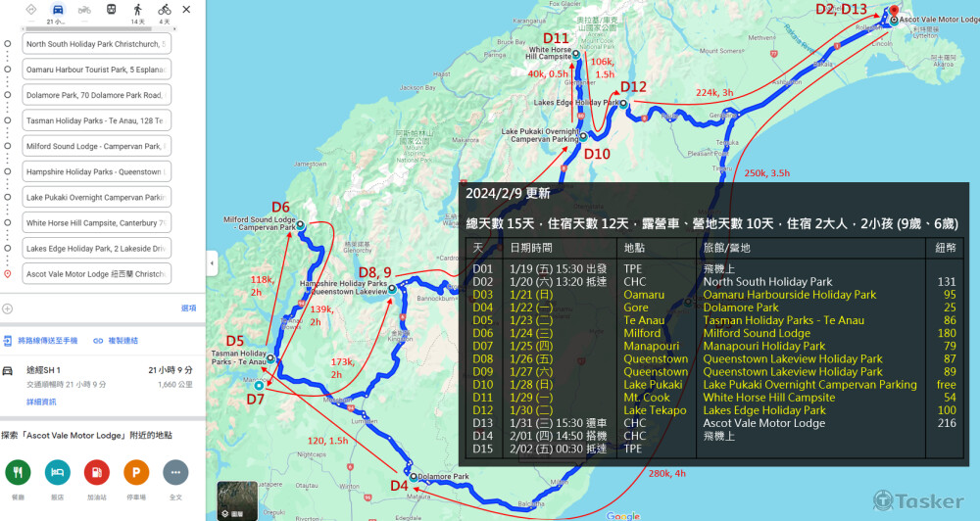Click the car icon beside 途經SH 1

8,370
